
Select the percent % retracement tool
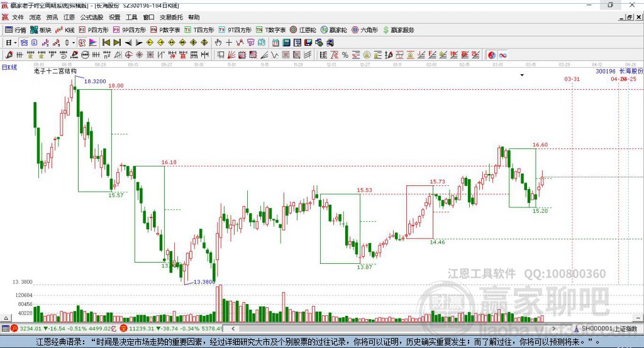(x=345, y=55)
